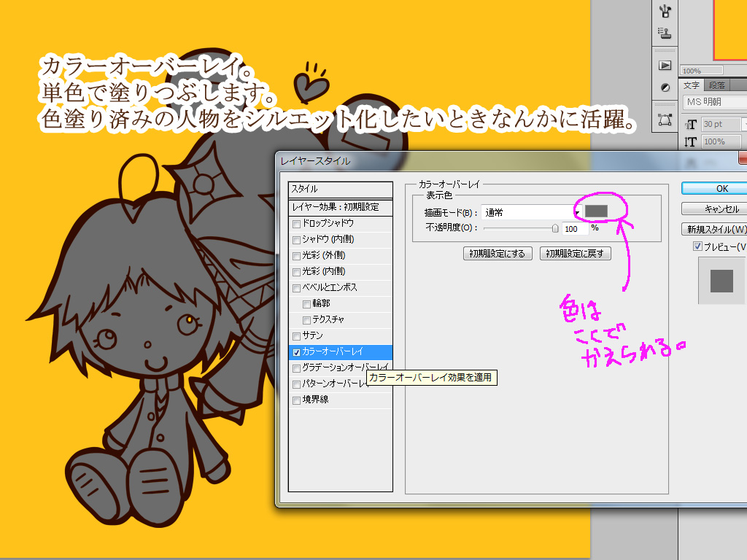Switch to the 段落 tab
The image size is (747, 560).
(x=716, y=85)
